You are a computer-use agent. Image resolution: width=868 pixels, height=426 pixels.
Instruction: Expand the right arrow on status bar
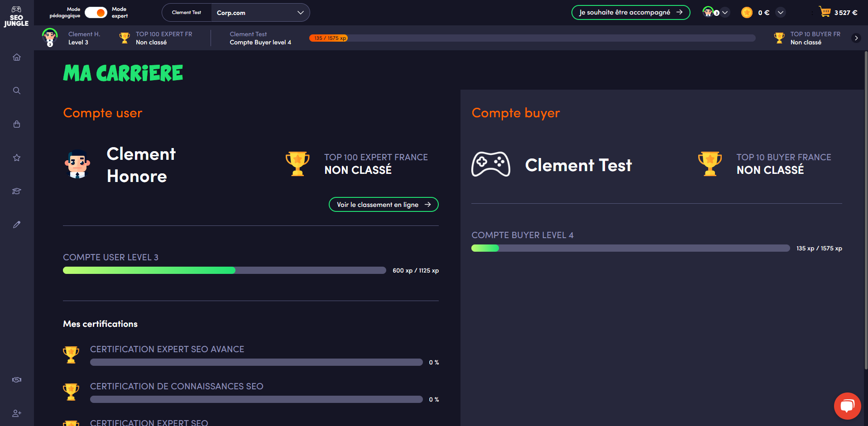pyautogui.click(x=856, y=38)
